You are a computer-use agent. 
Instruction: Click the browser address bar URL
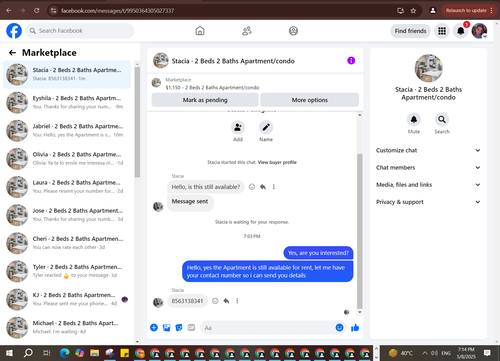117,11
